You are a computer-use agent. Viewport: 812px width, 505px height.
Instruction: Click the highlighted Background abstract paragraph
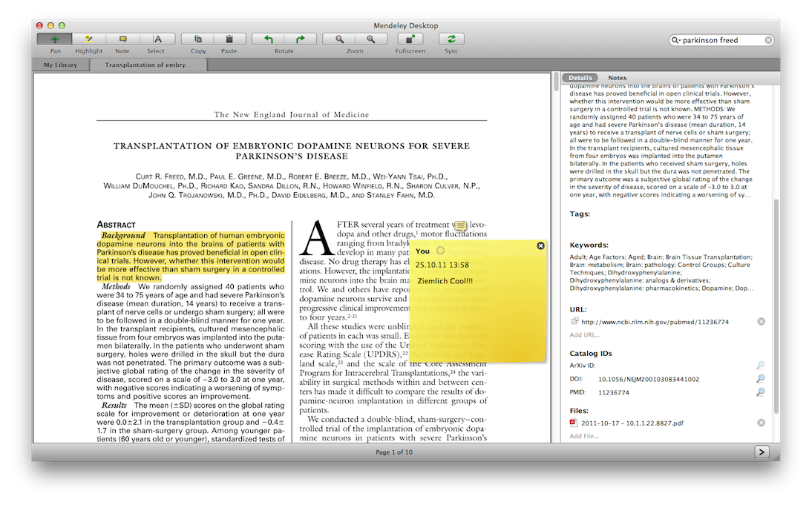(191, 256)
